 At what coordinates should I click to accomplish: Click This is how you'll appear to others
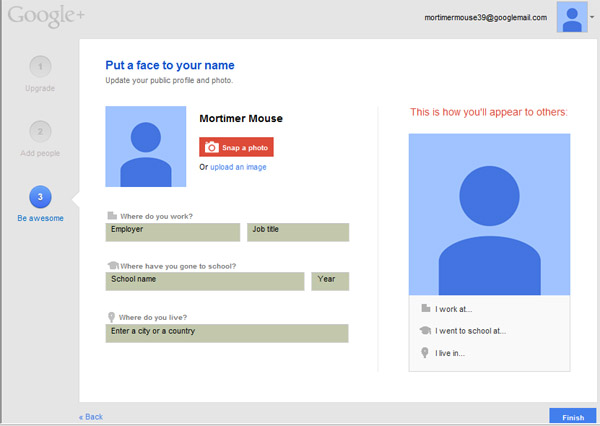point(489,112)
